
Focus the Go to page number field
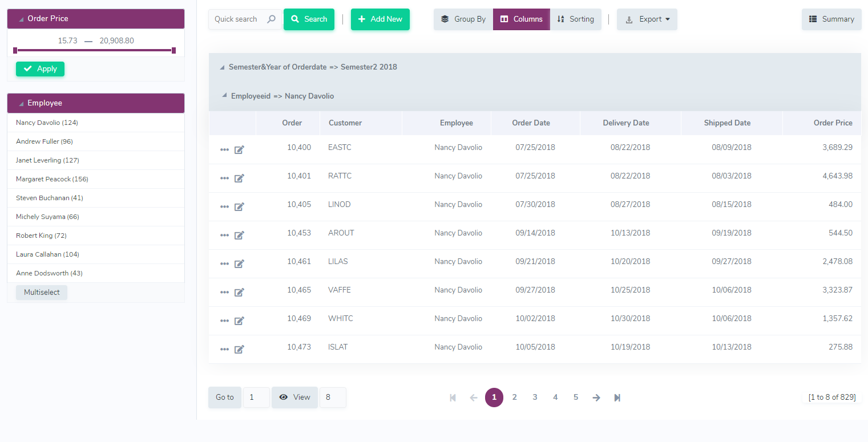tap(256, 398)
